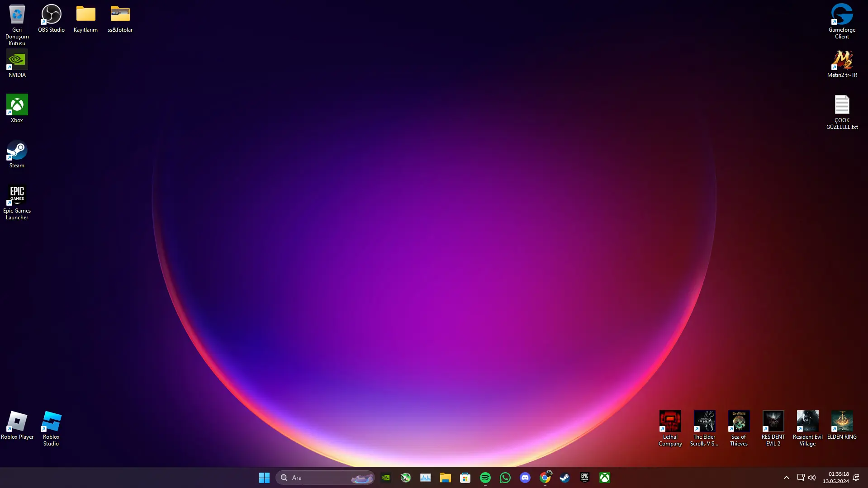Select the ÇOOK GÜZELLLL.txt file
868x488 pixels.
pyautogui.click(x=842, y=112)
